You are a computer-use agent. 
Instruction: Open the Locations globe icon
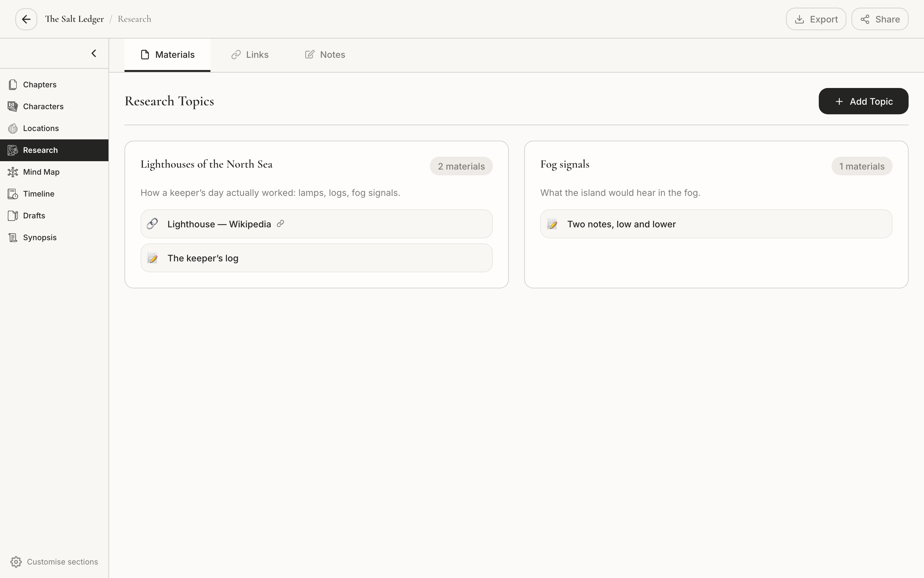tap(13, 128)
